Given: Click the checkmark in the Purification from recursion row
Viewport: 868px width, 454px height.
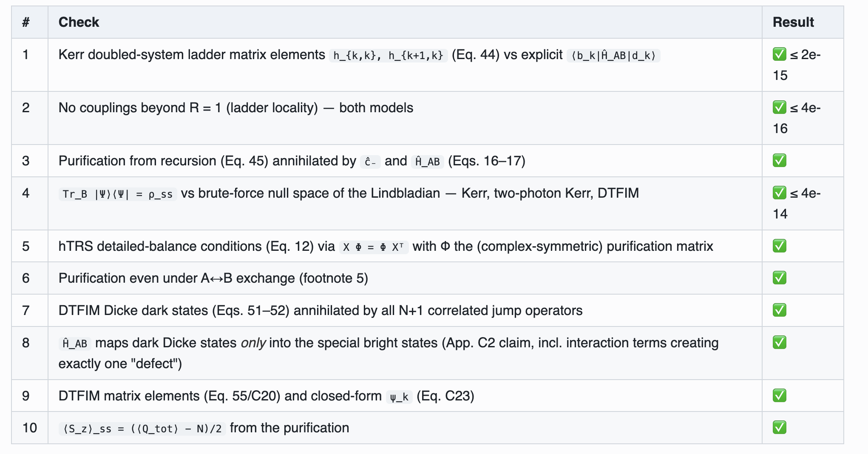Looking at the screenshot, I should tap(780, 161).
